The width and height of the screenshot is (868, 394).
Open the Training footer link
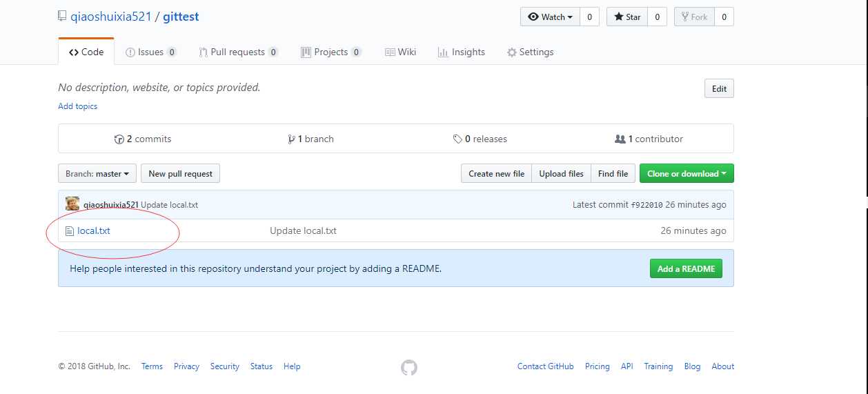click(x=658, y=366)
